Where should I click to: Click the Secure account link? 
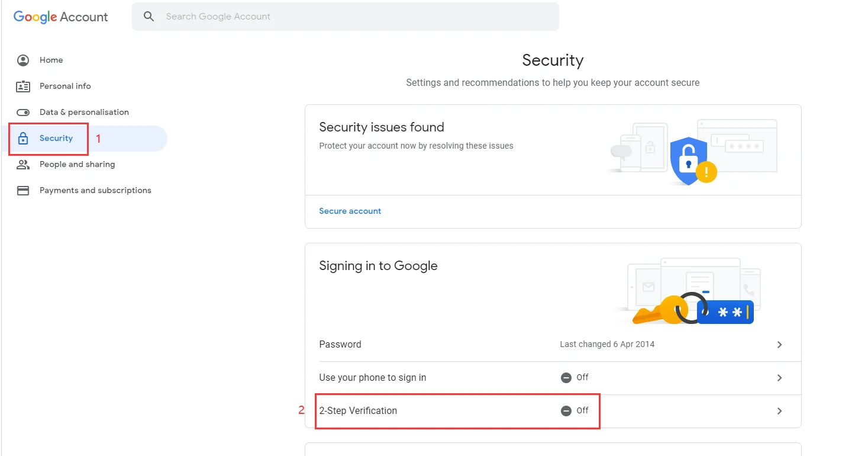coord(350,211)
